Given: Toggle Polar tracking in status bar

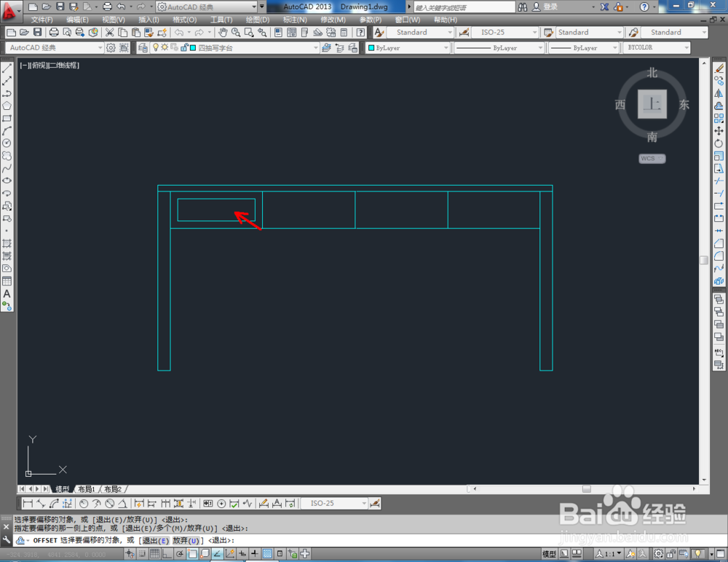Looking at the screenshot, I should (x=180, y=553).
